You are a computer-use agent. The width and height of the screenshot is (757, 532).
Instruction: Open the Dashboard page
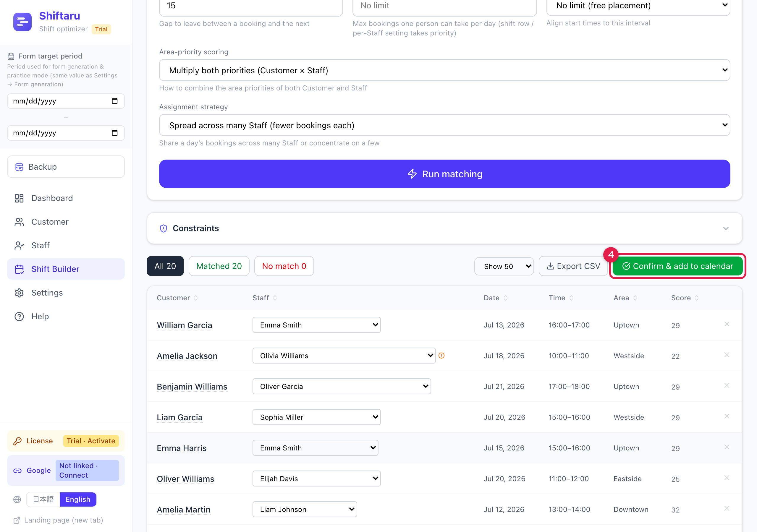point(66,198)
